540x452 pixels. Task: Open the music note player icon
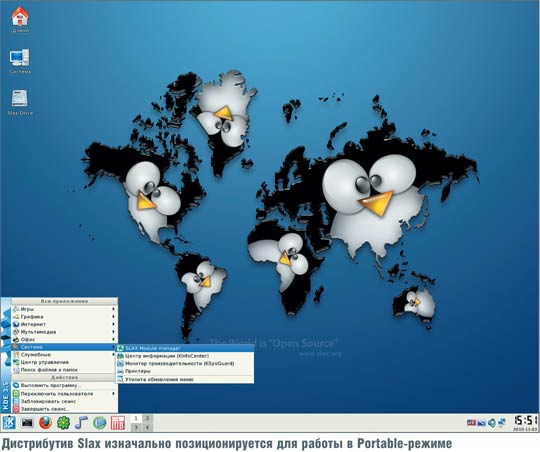tap(81, 422)
